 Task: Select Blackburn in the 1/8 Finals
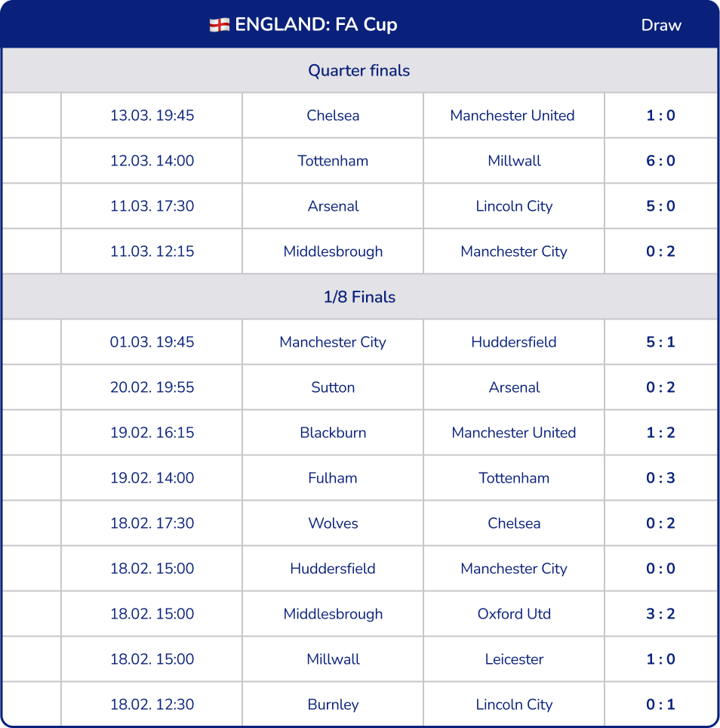332,432
